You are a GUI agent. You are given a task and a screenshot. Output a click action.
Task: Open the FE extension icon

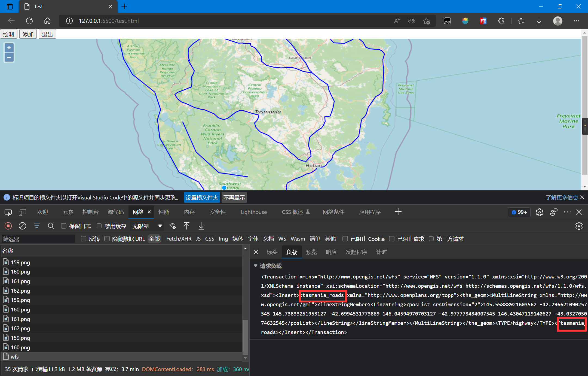(x=483, y=21)
